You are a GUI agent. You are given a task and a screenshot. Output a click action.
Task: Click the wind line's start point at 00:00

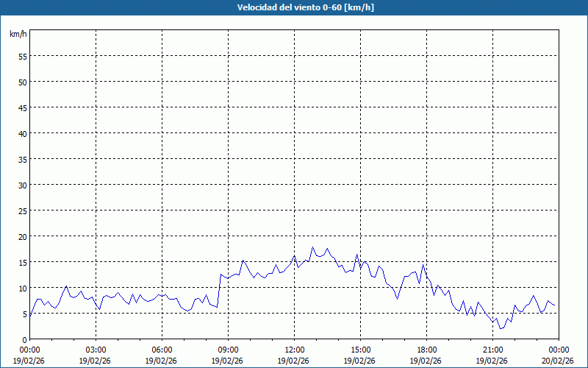coord(30,315)
